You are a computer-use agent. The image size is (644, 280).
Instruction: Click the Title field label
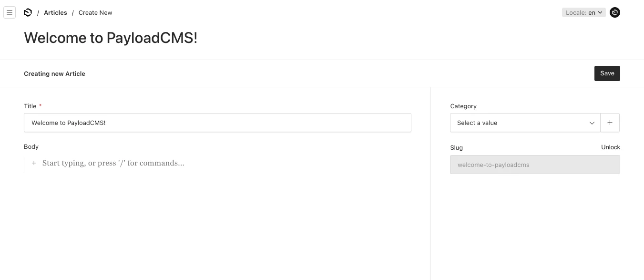pyautogui.click(x=30, y=106)
